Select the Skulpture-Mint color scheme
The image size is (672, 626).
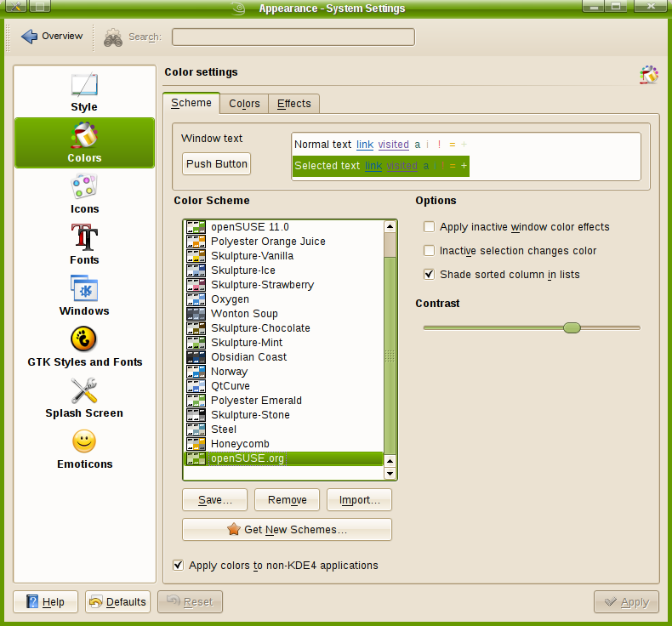point(283,343)
